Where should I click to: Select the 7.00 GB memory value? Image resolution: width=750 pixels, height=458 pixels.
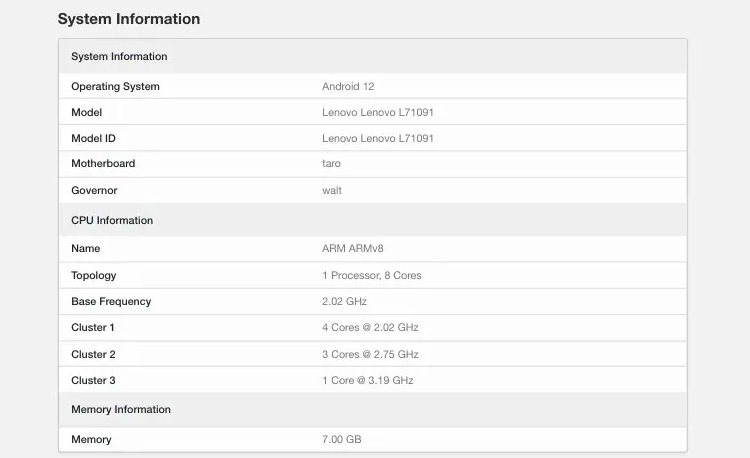[x=343, y=440]
